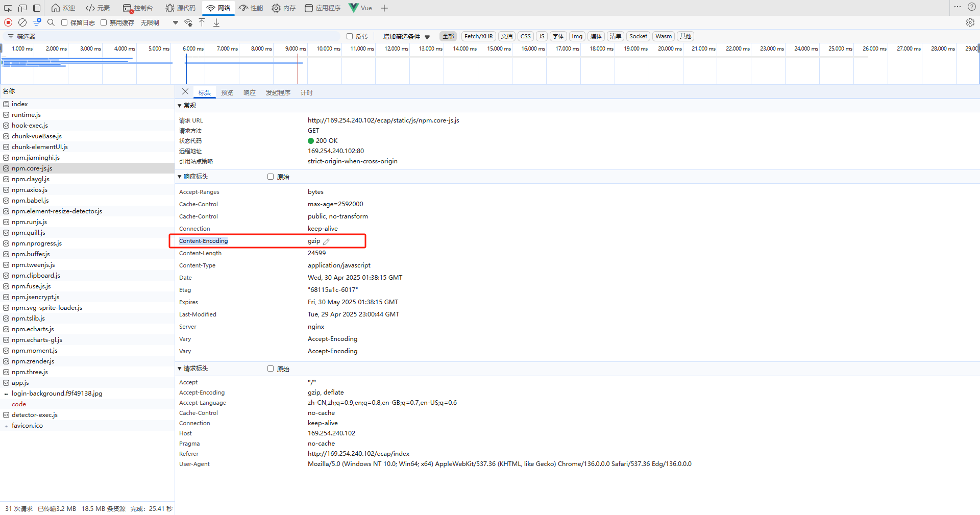Switch to the 内存 memory tab
The image size is (980, 515).
284,8
